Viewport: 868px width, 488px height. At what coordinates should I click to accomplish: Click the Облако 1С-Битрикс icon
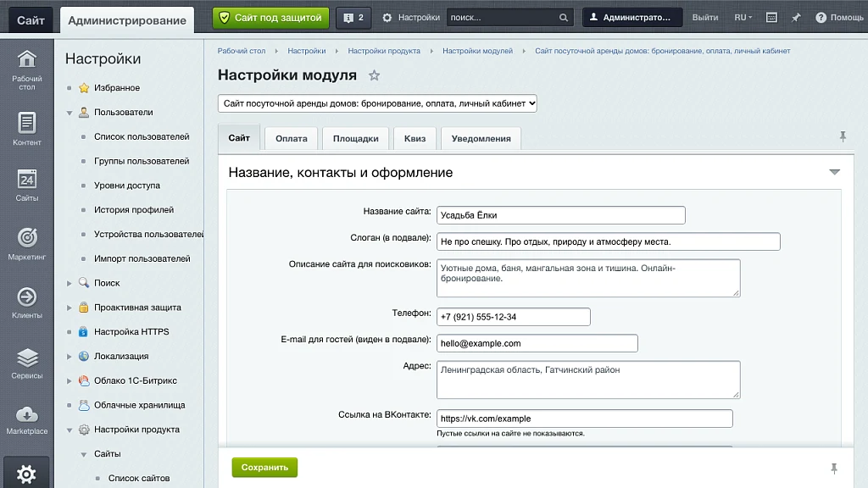(x=84, y=380)
